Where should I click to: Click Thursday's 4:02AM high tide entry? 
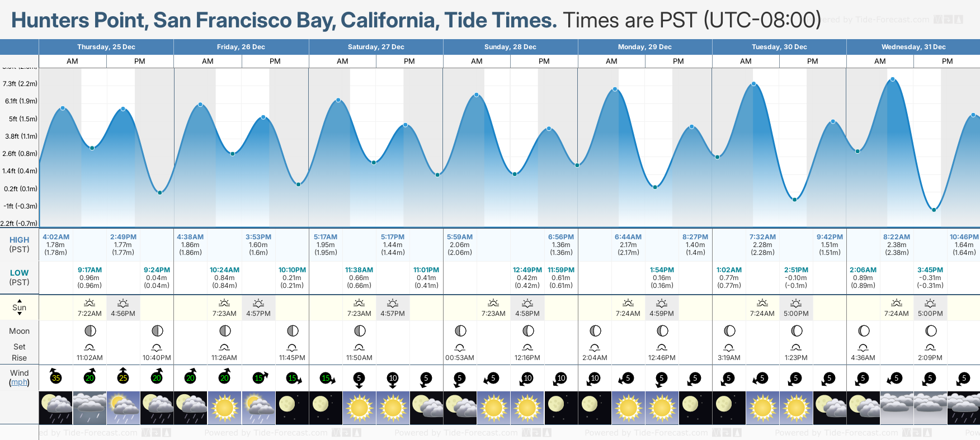pyautogui.click(x=56, y=245)
